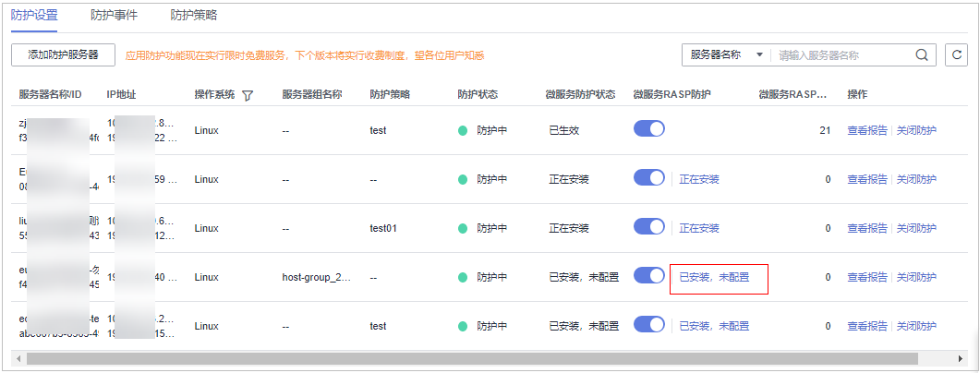The width and height of the screenshot is (980, 373).
Task: Toggle RASP protection for the test policy row
Action: click(x=649, y=130)
